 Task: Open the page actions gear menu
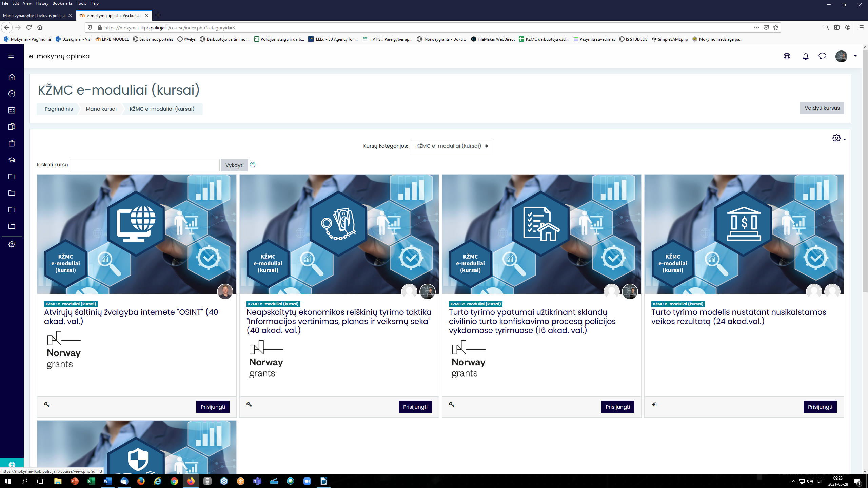[839, 138]
